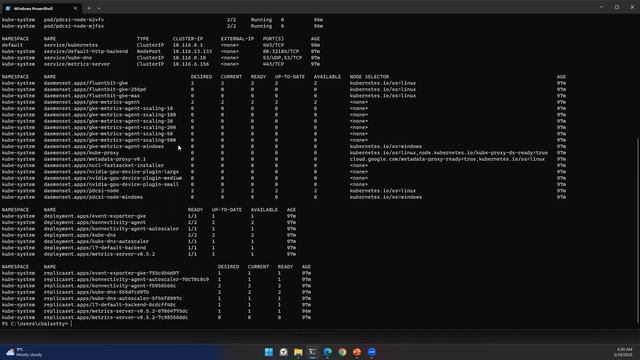Image resolution: width=640 pixels, height=360 pixels.
Task: Click the red-orange circular taskbar app icon
Action: click(357, 352)
